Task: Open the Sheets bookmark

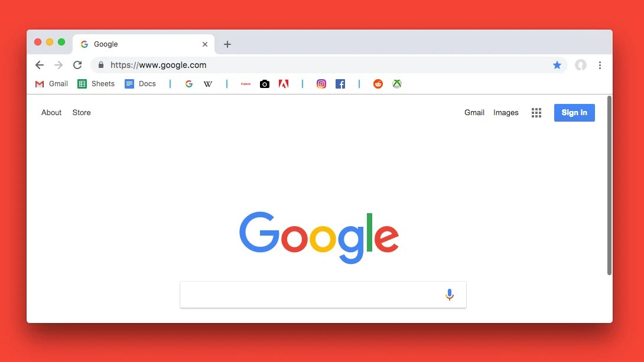Action: (x=96, y=84)
